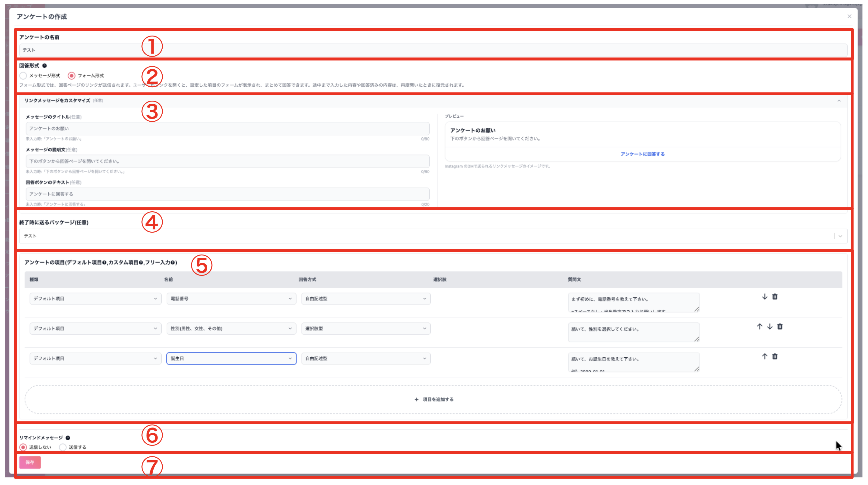
Task: Click the help icon after カスタム項目
Action: point(141,262)
